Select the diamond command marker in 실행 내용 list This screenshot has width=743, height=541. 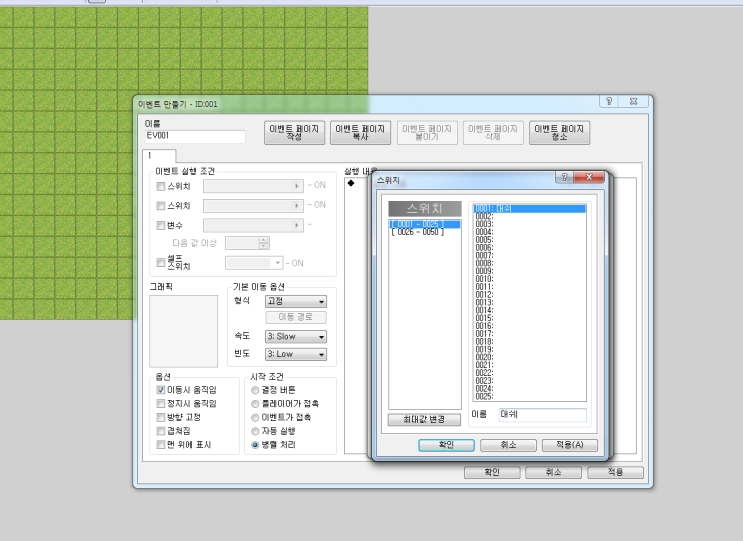click(x=351, y=183)
